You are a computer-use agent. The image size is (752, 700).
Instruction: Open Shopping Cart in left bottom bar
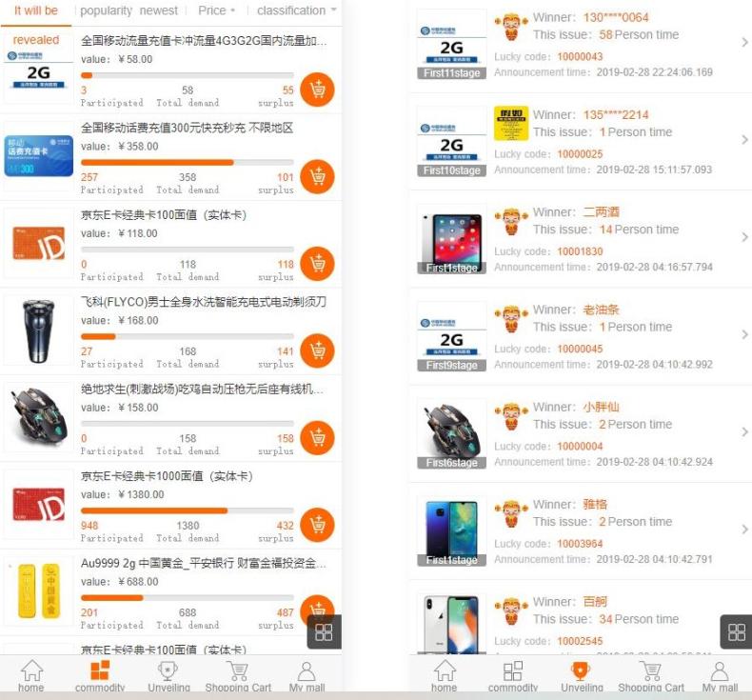(238, 675)
